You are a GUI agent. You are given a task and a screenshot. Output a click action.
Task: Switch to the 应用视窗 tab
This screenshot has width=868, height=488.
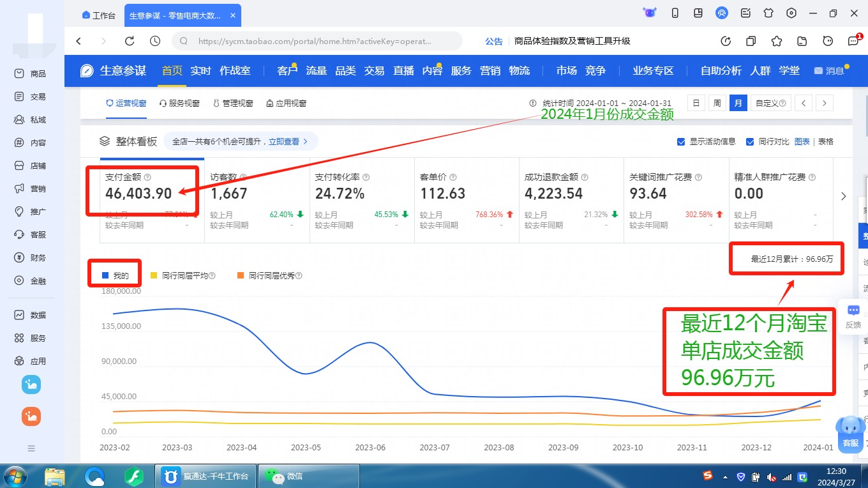(x=286, y=103)
